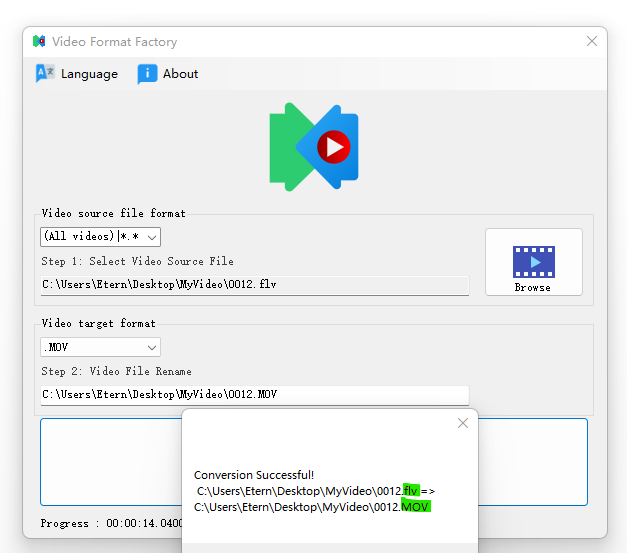The width and height of the screenshot is (627, 553).
Task: Open the .MOV target format dropdown
Action: (100, 347)
